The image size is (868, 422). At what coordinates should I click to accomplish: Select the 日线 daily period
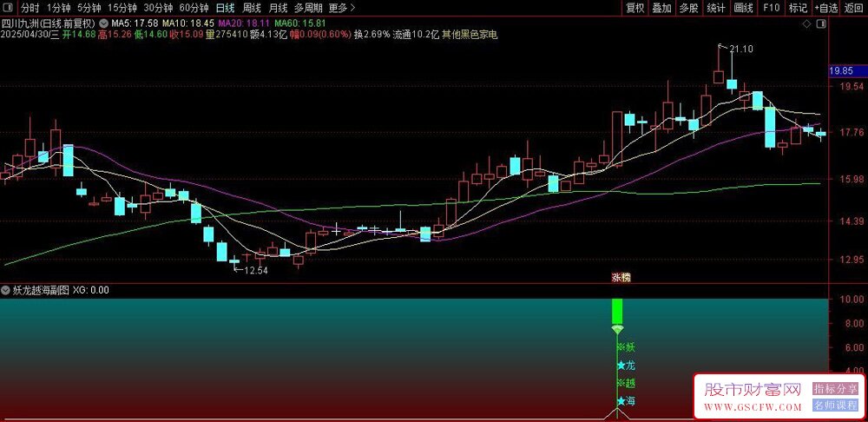225,8
